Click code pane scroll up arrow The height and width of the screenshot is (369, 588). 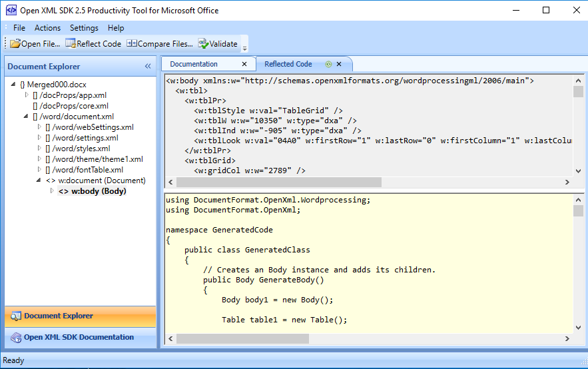click(578, 200)
